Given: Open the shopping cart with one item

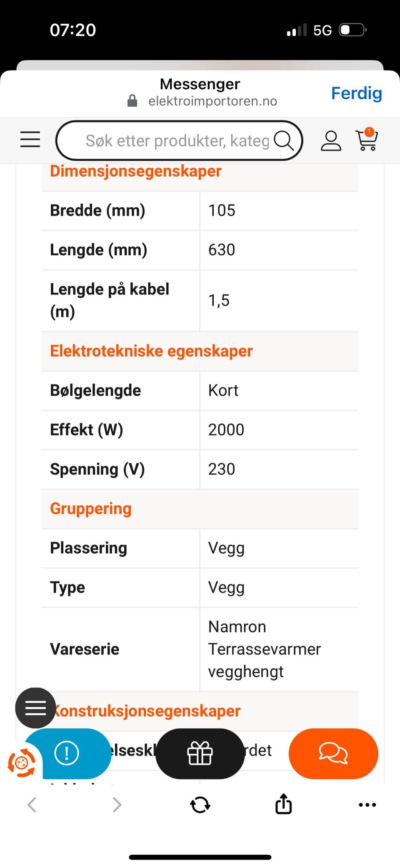Looking at the screenshot, I should coord(367,139).
